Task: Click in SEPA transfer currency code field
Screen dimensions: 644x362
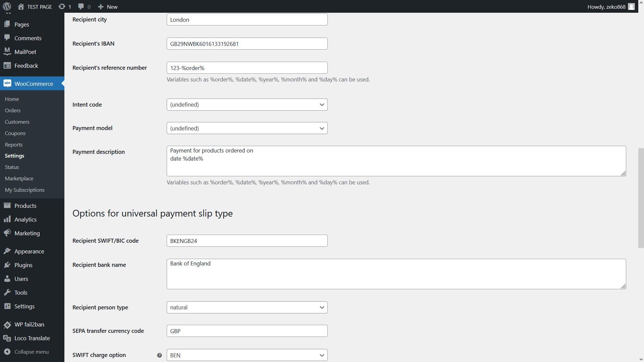Action: pos(247,331)
